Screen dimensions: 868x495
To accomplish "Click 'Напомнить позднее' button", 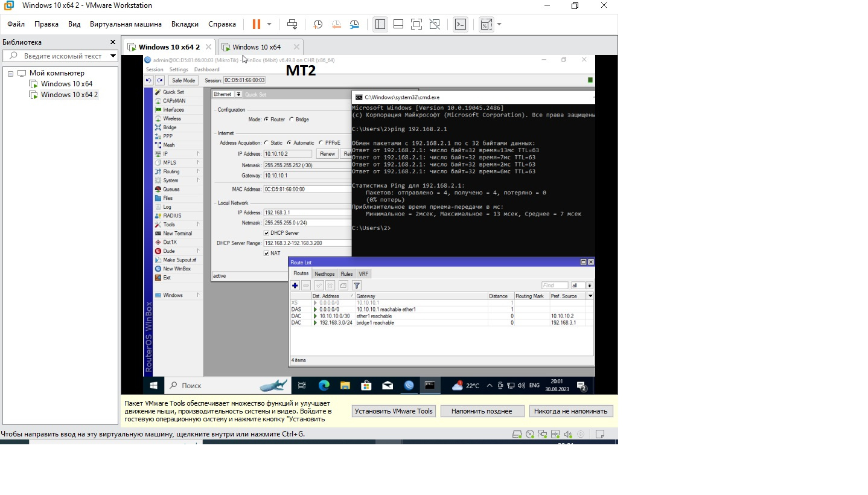I will coord(482,411).
